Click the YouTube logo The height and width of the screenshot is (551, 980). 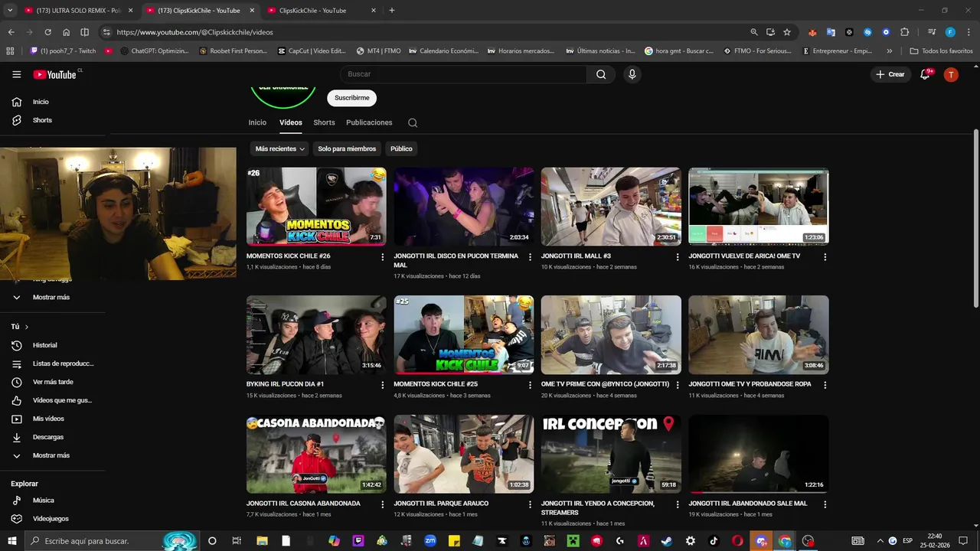(54, 74)
